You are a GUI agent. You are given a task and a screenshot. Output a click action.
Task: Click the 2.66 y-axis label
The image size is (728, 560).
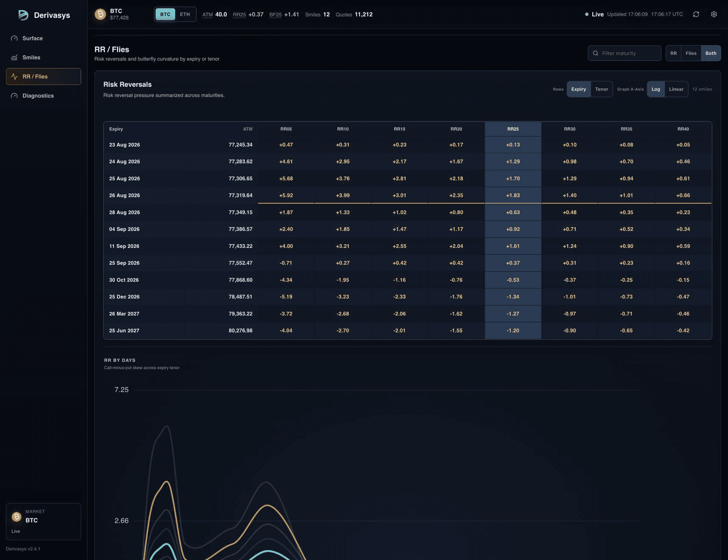coord(121,521)
